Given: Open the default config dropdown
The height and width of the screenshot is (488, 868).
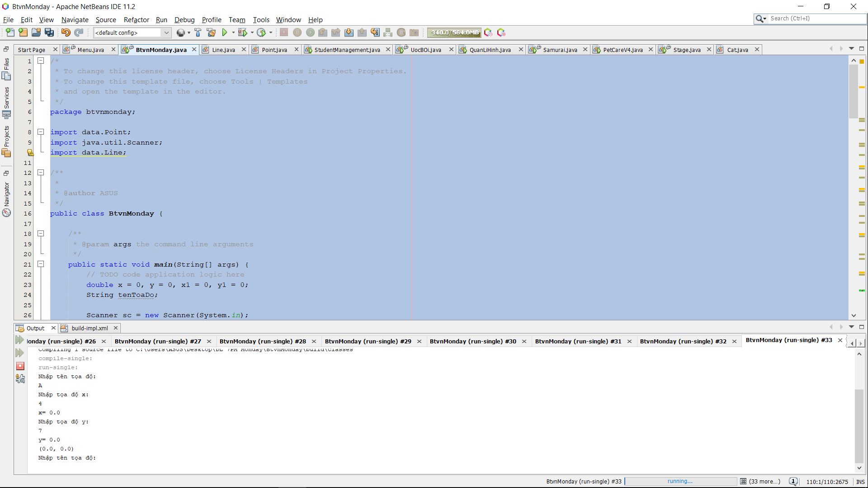Looking at the screenshot, I should click(x=166, y=33).
